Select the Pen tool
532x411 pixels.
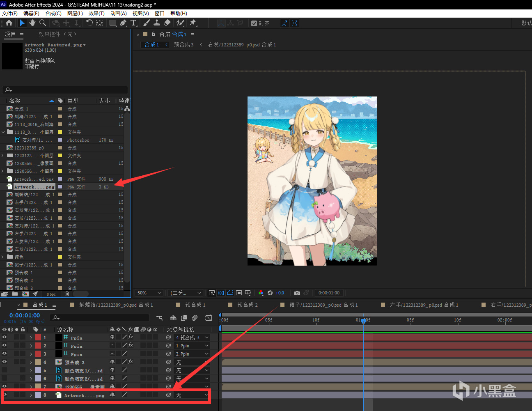(123, 23)
